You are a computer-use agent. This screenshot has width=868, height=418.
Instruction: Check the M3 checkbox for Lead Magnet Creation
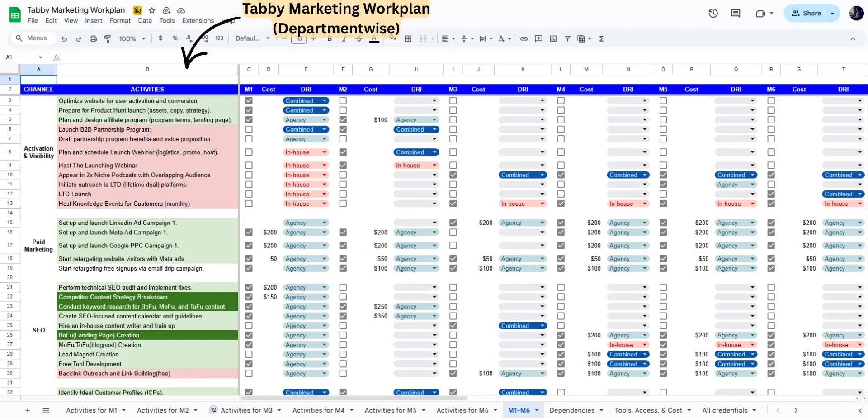tap(453, 354)
